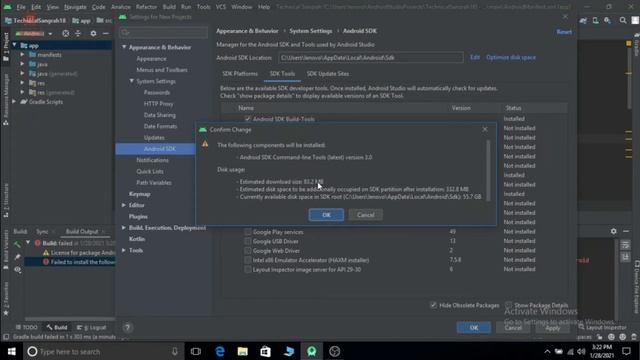Expand the res folder in the project tree

coord(22,83)
